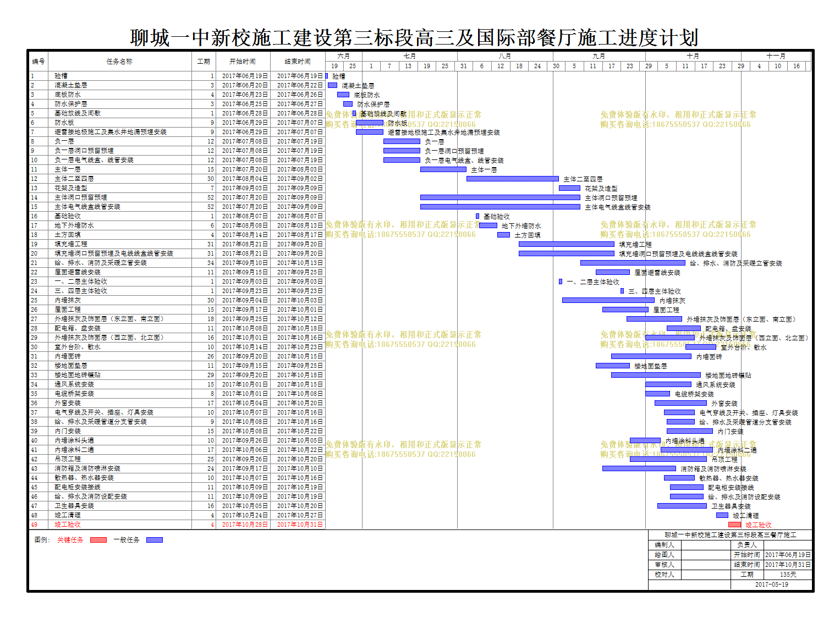
Task: Click chart label 一、二层主体验收 beside its bar
Action: pos(593,282)
